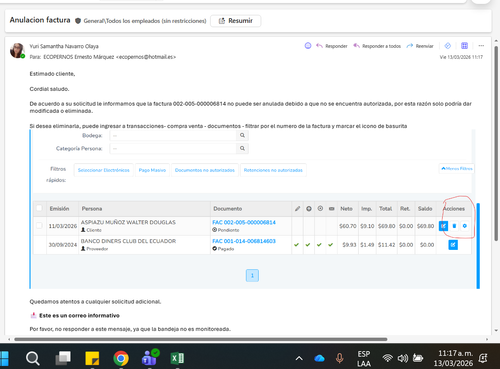Open Wi-Fi network settings in tray
Image resolution: width=500 pixels, height=369 pixels.
tap(387, 359)
